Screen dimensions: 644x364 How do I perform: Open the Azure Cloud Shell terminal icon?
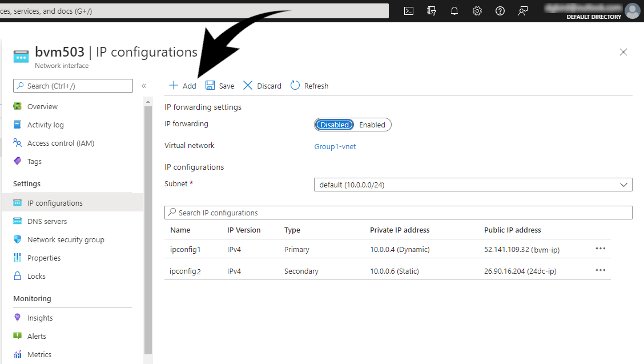(x=408, y=10)
